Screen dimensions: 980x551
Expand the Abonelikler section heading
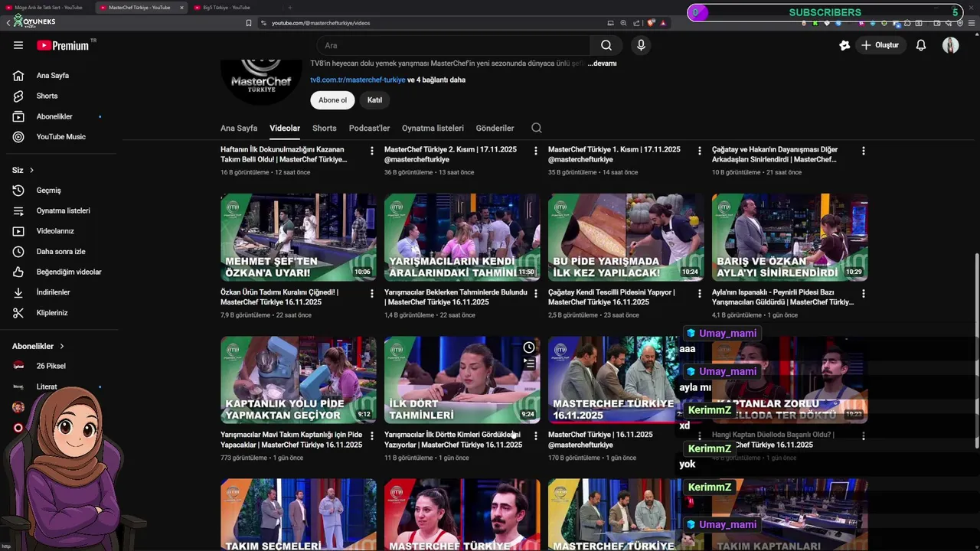38,346
